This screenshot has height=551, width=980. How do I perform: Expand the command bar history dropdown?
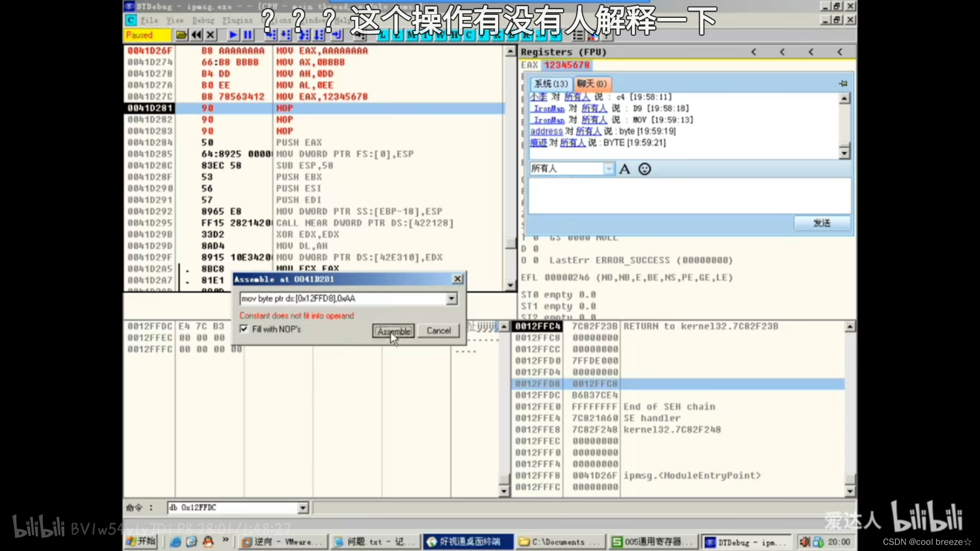click(x=303, y=508)
